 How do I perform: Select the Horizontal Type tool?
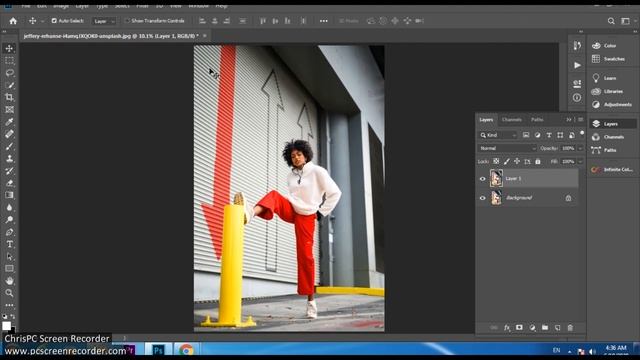pyautogui.click(x=9, y=244)
